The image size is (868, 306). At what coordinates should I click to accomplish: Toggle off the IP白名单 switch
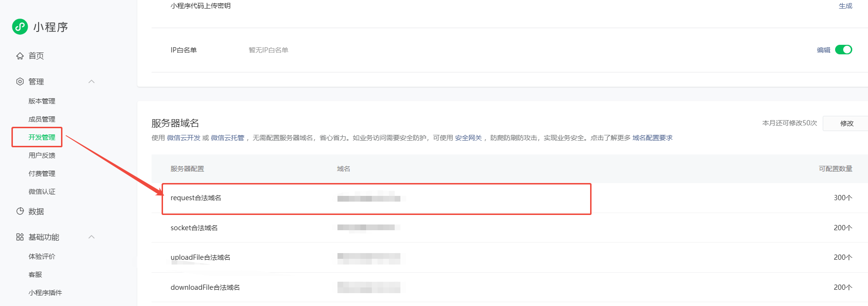[x=843, y=50]
